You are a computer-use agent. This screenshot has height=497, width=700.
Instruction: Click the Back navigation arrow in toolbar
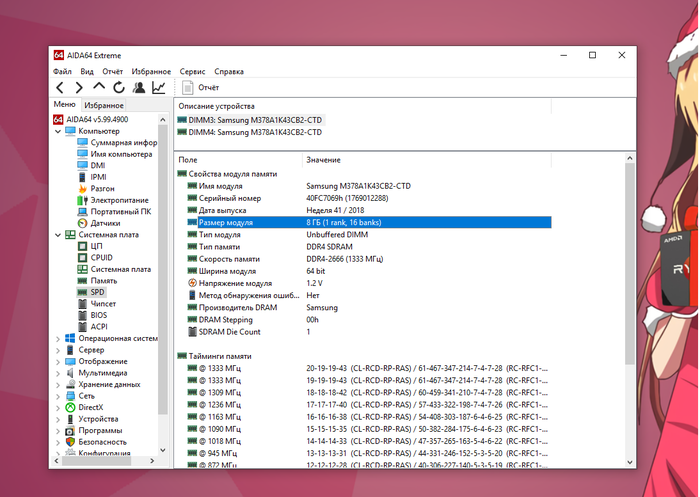click(x=61, y=88)
